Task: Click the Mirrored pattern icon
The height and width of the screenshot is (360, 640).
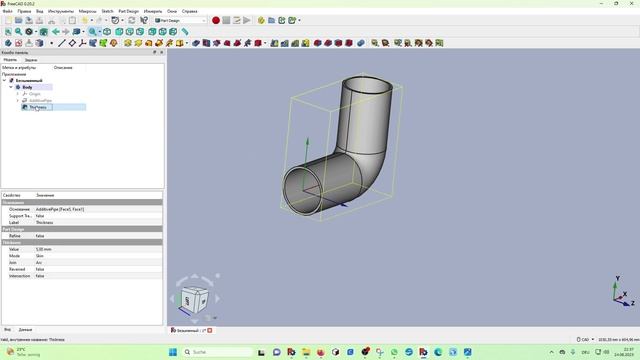Action: pyautogui.click(x=274, y=43)
